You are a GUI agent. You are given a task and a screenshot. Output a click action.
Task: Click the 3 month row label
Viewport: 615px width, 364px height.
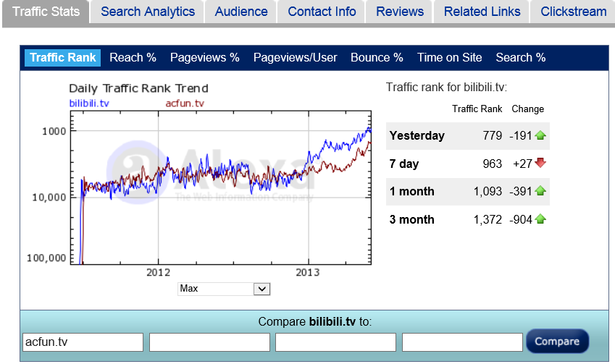pyautogui.click(x=412, y=219)
